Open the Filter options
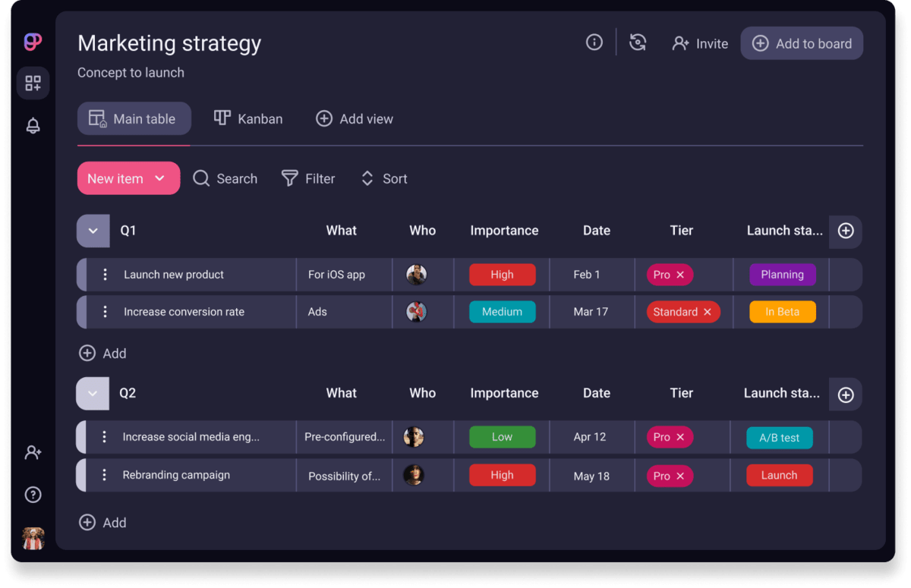The height and width of the screenshot is (588, 911). [308, 178]
